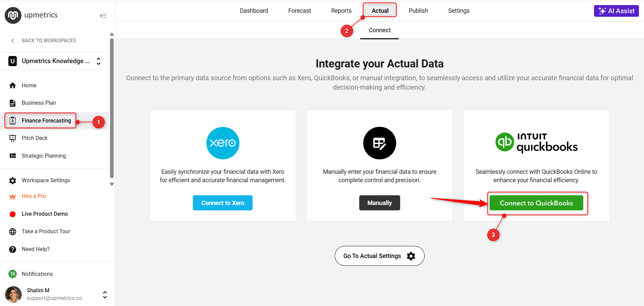Click the Need Help question mark icon
Screen dimensions: 644x306
point(13,249)
